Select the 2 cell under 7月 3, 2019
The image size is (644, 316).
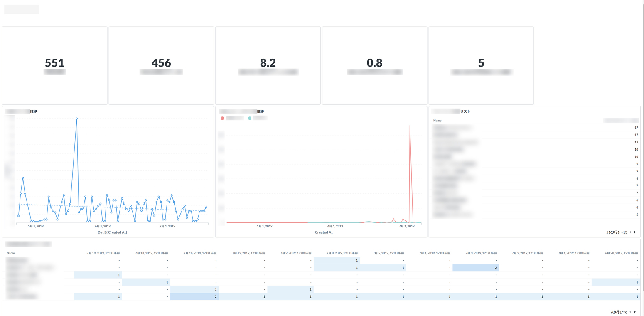pos(476,268)
